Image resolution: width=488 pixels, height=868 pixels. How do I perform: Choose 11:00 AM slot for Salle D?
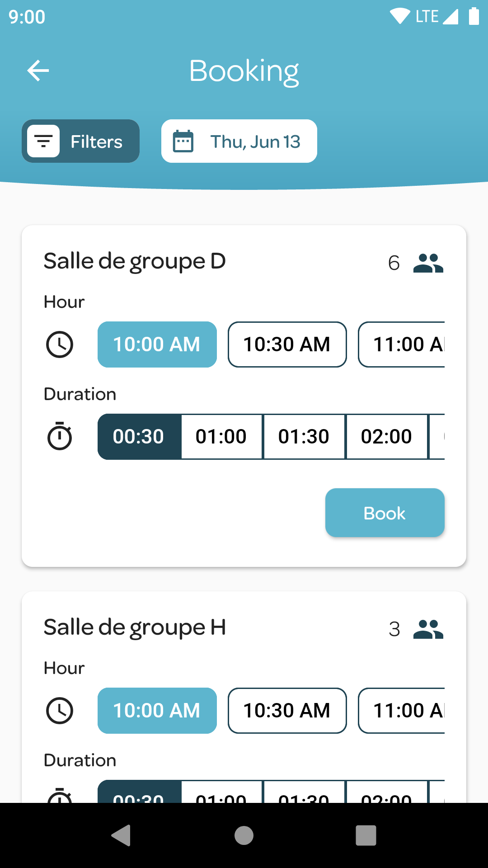point(402,344)
